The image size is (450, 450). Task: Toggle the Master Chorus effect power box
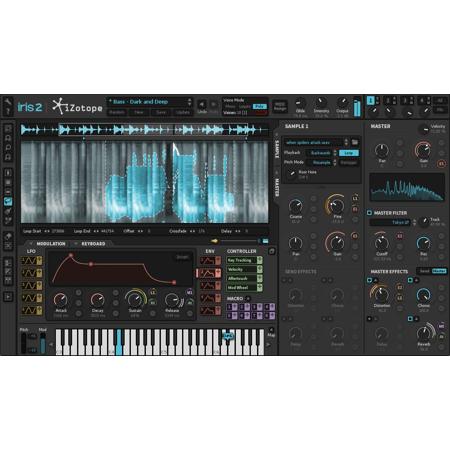pyautogui.click(x=410, y=280)
